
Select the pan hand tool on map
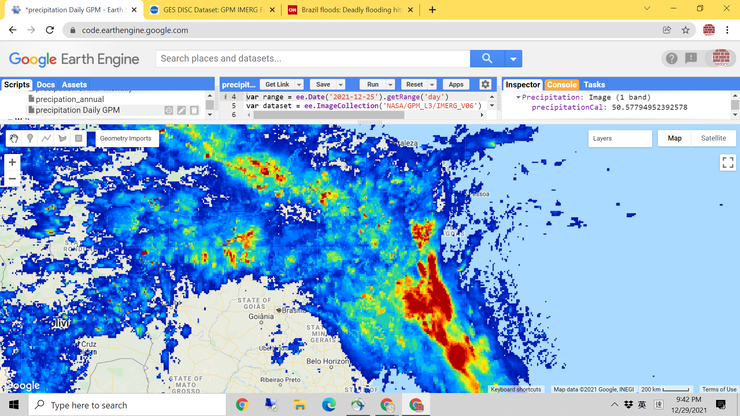pos(14,138)
